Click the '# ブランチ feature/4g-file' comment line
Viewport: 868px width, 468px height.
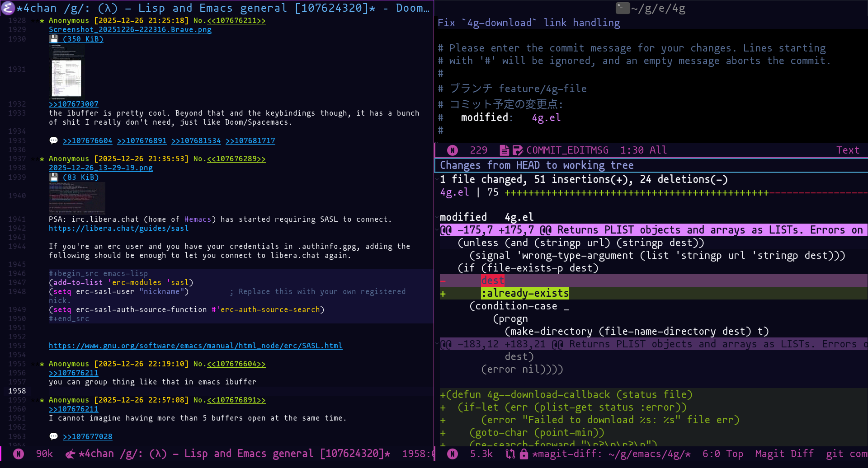click(x=512, y=89)
